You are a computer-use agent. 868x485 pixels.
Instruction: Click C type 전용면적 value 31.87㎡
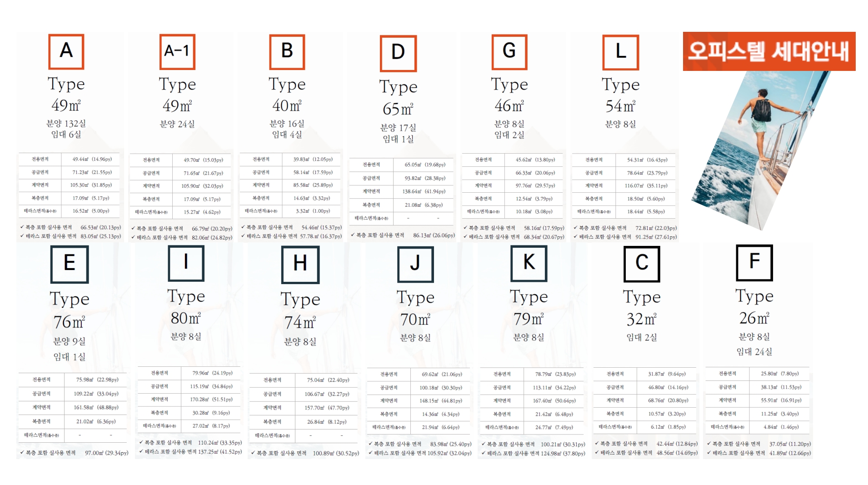667,374
